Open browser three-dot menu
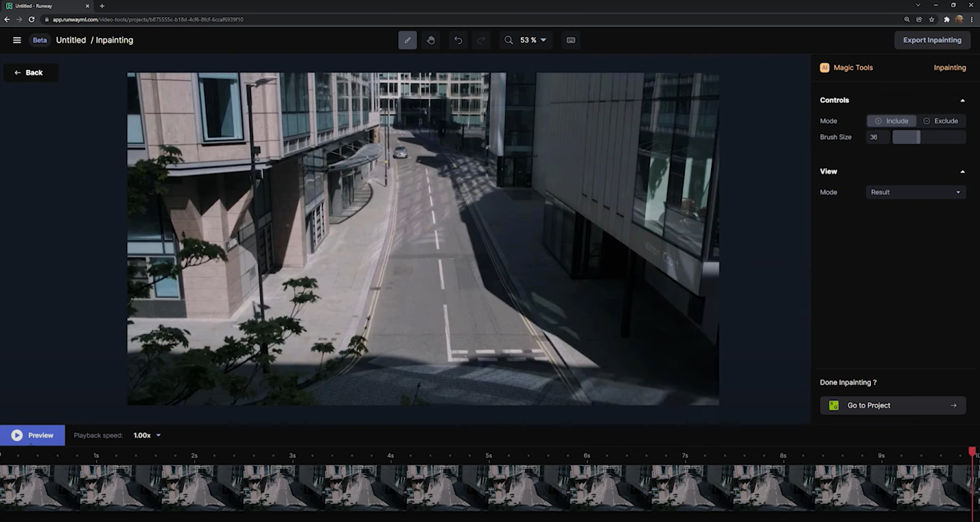 coord(971,20)
